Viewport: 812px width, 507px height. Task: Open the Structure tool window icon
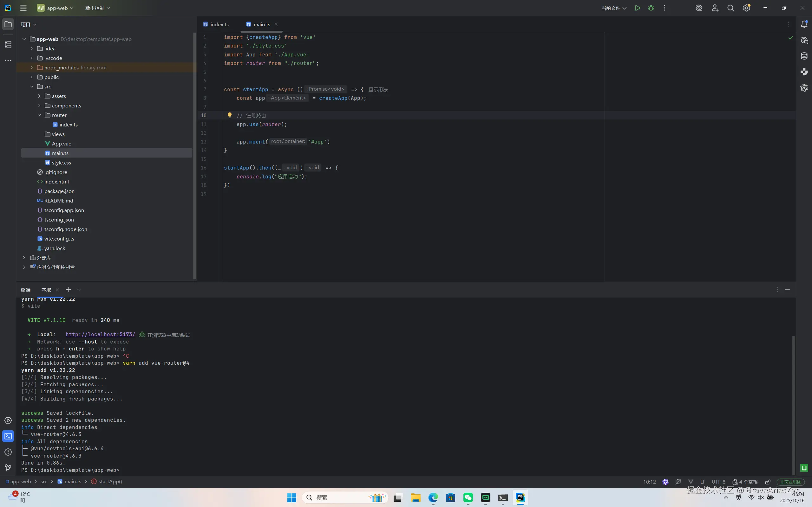click(8, 44)
